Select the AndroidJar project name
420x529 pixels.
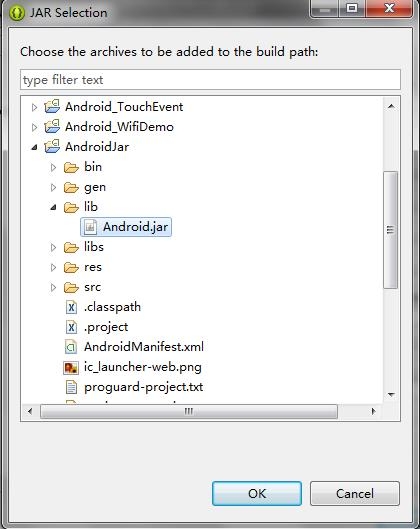pos(97,147)
